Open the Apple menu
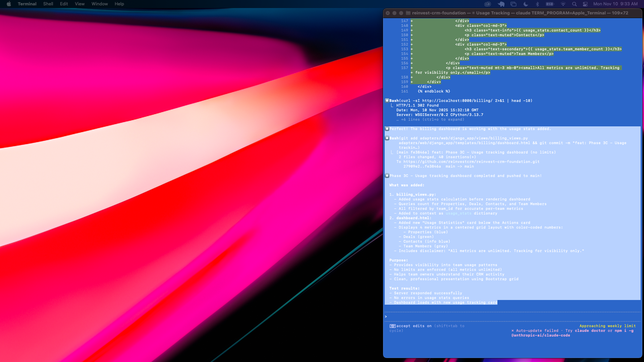Viewport: 644px width, 362px height. point(9,4)
